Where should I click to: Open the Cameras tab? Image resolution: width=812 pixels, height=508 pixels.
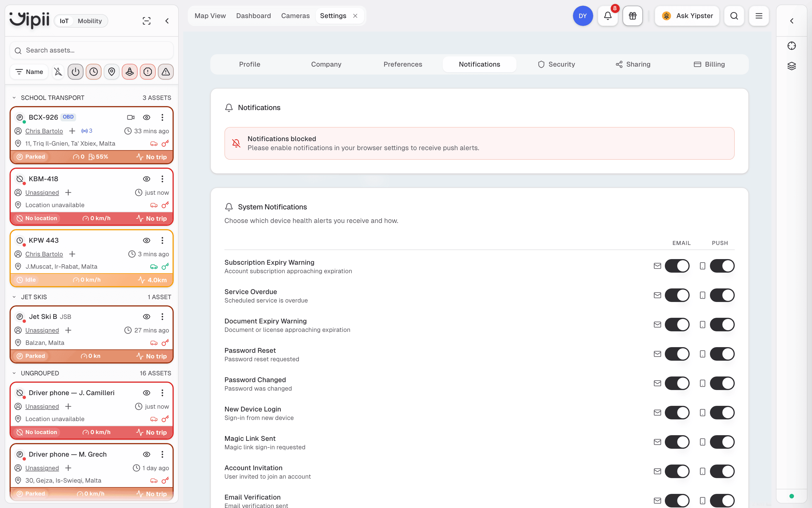click(x=295, y=16)
